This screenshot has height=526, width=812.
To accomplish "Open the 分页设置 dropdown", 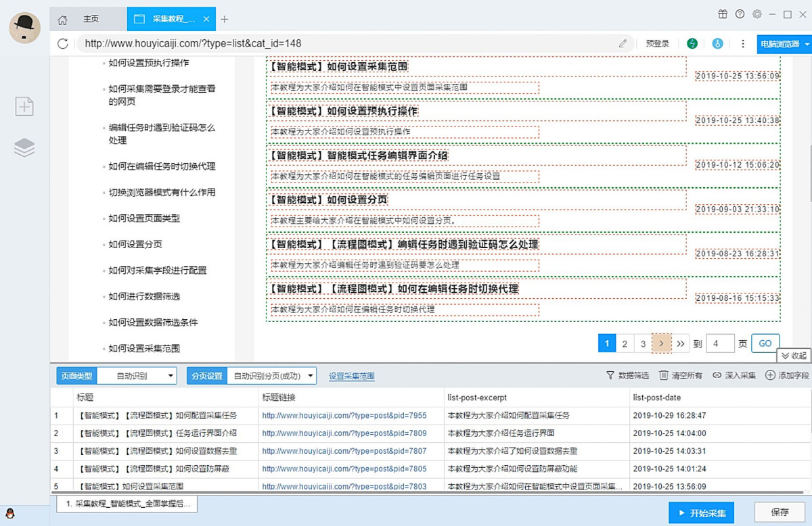I will [271, 376].
